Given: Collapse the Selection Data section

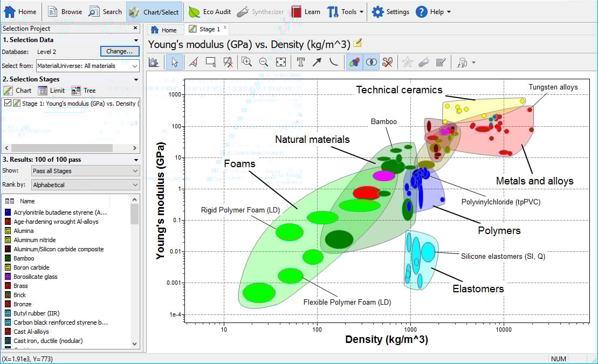Looking at the screenshot, I should click(136, 40).
